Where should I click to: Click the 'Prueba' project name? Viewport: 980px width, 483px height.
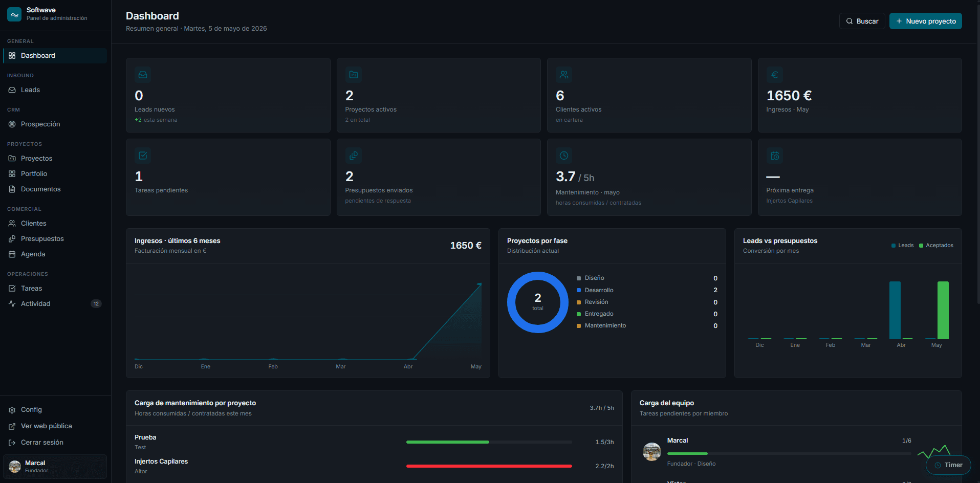[x=145, y=437]
